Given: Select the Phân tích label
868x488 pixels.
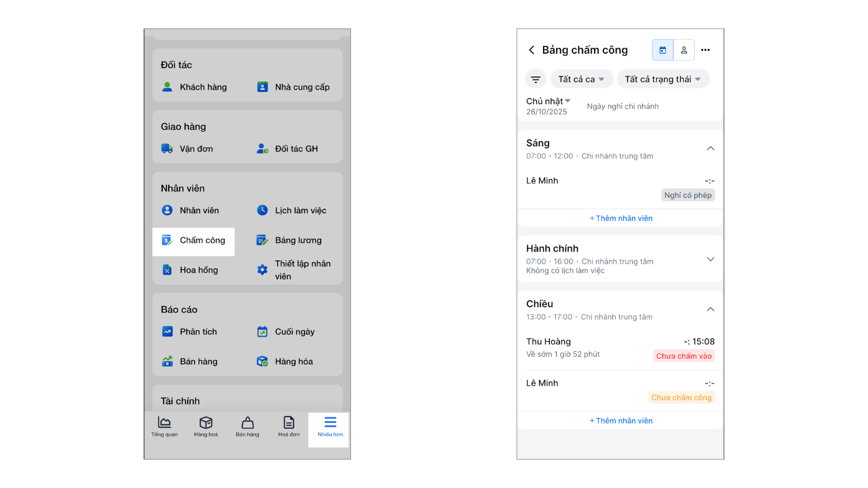Looking at the screenshot, I should (199, 332).
